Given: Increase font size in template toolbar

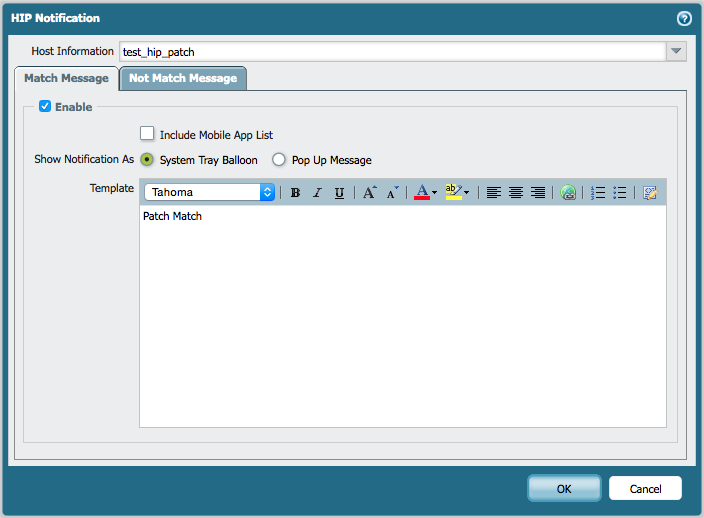Looking at the screenshot, I should point(370,193).
